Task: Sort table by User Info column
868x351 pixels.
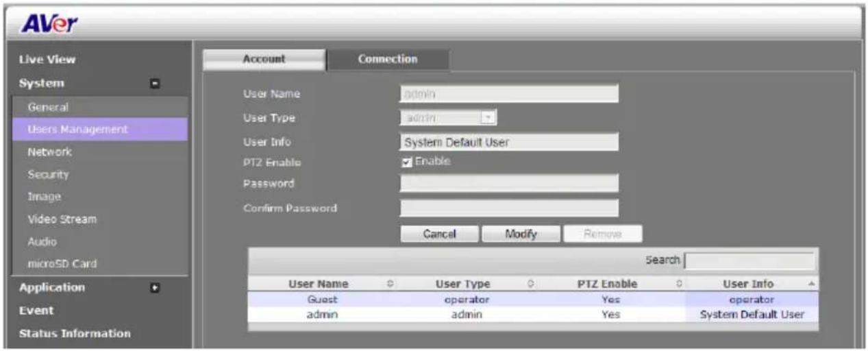Action: coord(752,284)
